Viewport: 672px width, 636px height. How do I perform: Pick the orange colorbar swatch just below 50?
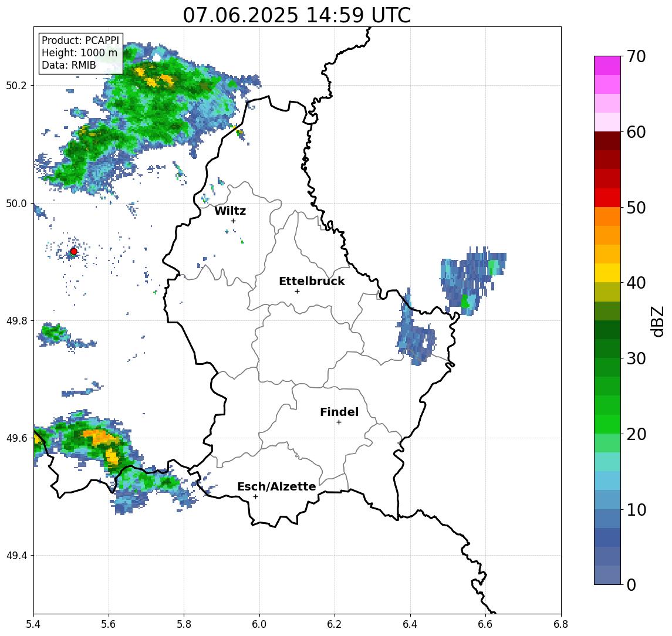607,216
